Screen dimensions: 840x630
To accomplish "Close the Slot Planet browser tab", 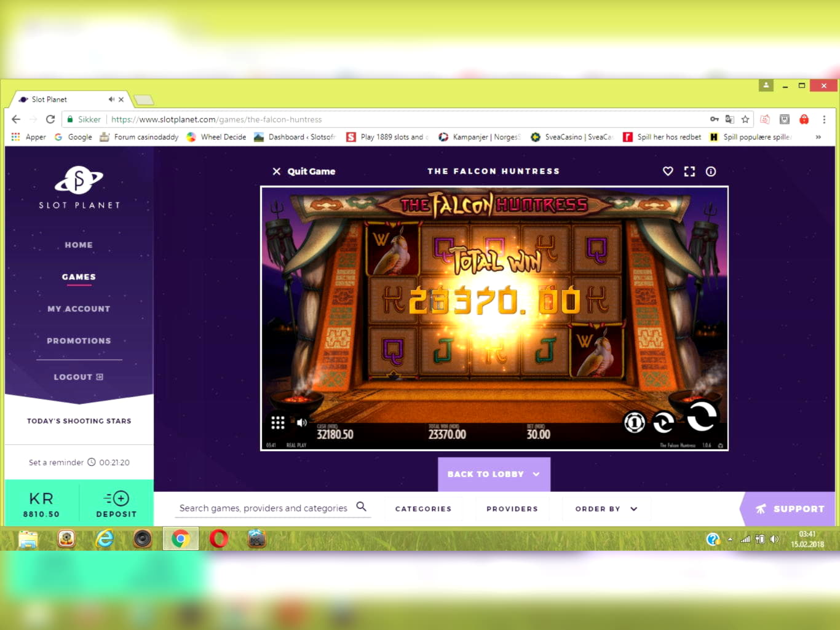I will pyautogui.click(x=121, y=99).
